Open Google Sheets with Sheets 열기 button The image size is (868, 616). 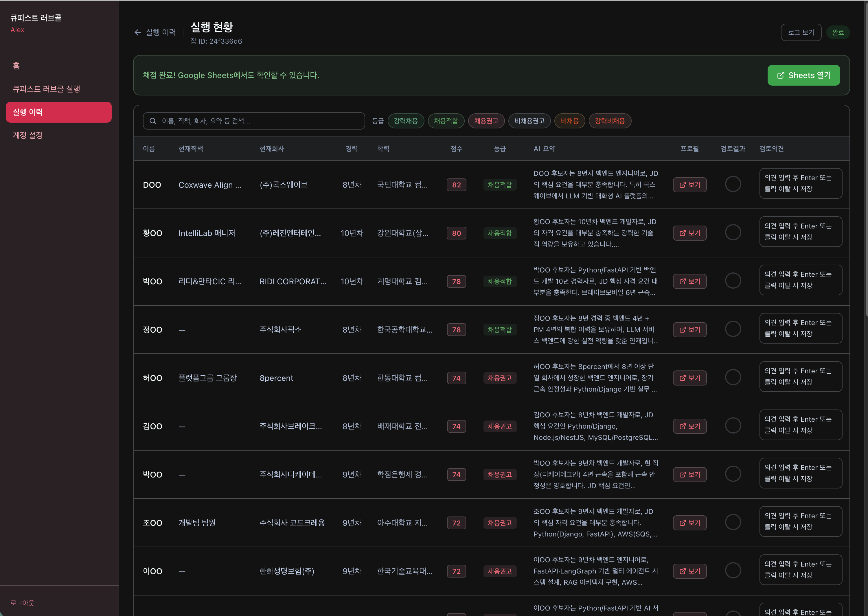click(803, 75)
